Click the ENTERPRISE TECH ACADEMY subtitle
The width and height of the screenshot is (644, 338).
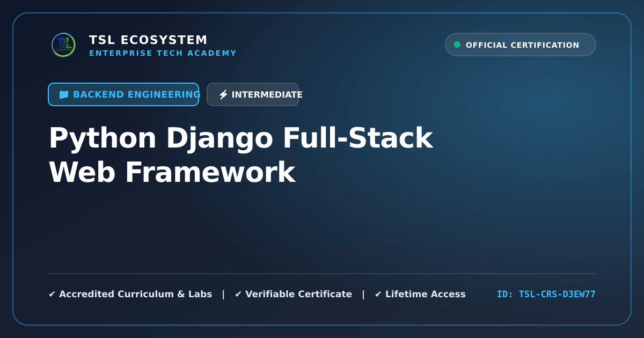tap(163, 53)
